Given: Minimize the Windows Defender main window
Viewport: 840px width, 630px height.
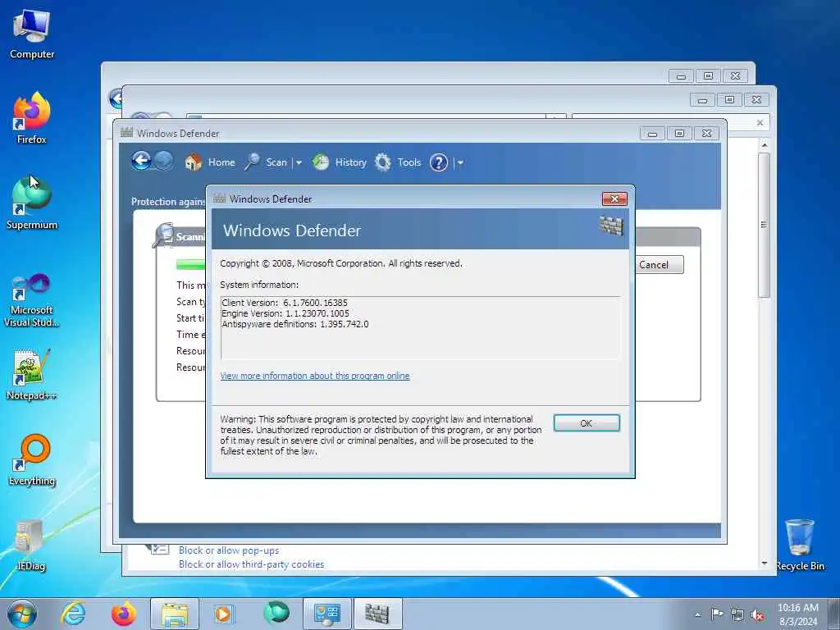Looking at the screenshot, I should click(x=652, y=134).
